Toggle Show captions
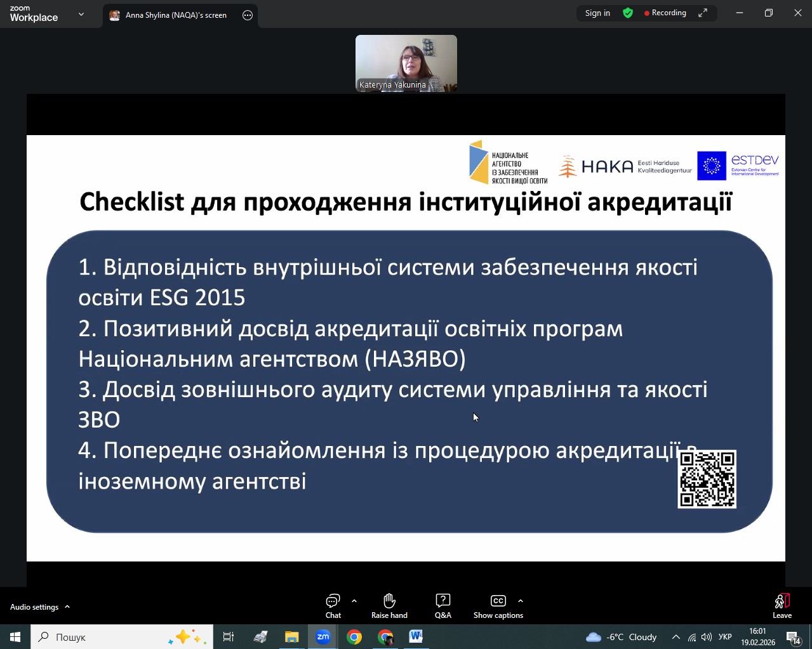This screenshot has width=812, height=649. coord(498,606)
